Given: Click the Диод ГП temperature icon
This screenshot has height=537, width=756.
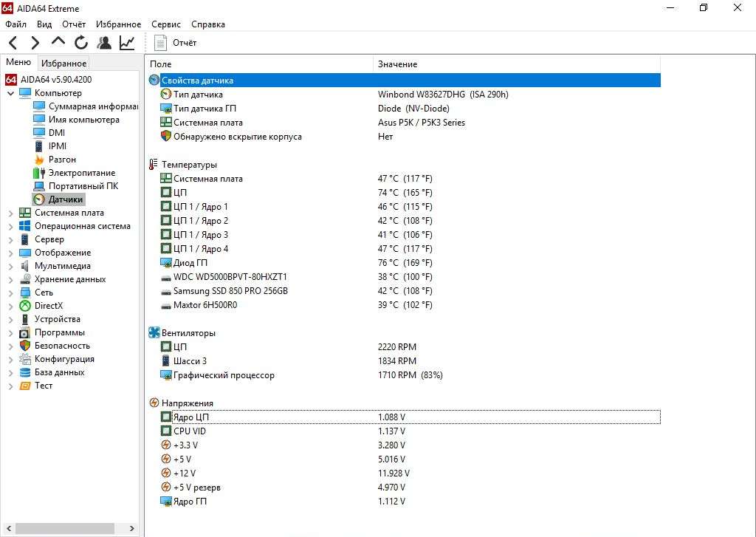Looking at the screenshot, I should pos(166,262).
